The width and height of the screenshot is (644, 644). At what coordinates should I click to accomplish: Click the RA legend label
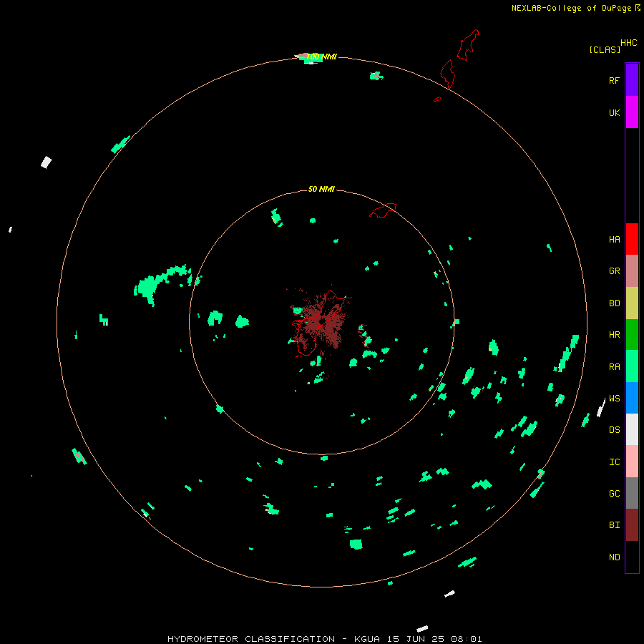pos(614,367)
